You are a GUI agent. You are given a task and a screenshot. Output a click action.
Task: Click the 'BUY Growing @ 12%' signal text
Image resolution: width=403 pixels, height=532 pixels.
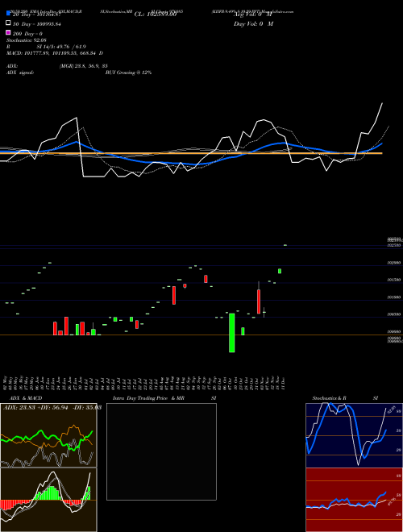128,73
